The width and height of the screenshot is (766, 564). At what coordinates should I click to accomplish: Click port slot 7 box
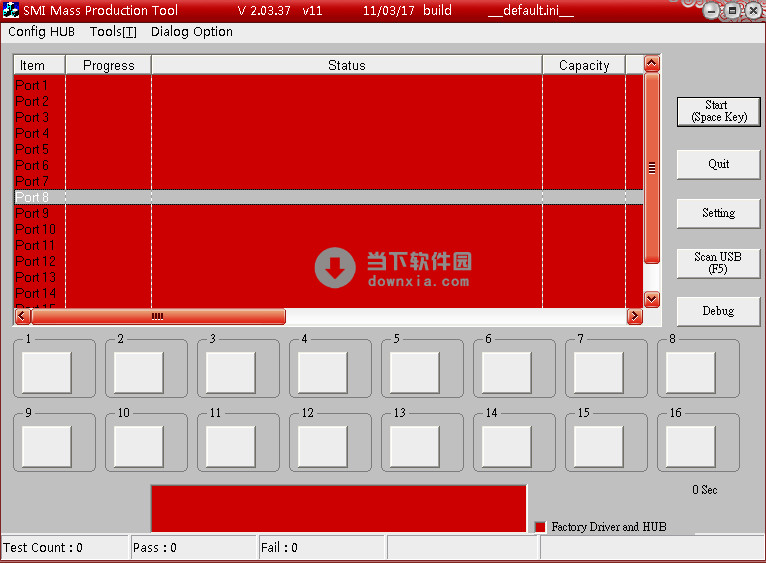coord(598,373)
